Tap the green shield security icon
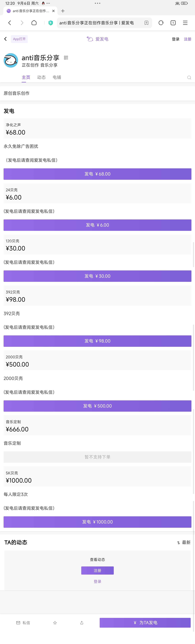Screen dimensions: 195x644 click(x=50, y=23)
